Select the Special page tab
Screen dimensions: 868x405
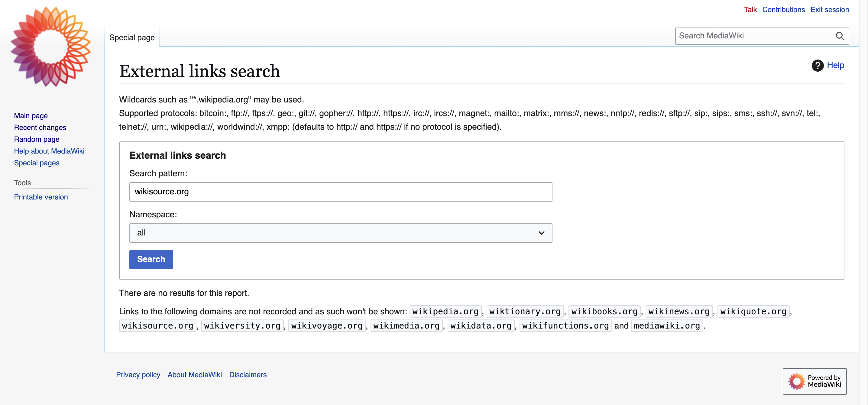pos(132,37)
